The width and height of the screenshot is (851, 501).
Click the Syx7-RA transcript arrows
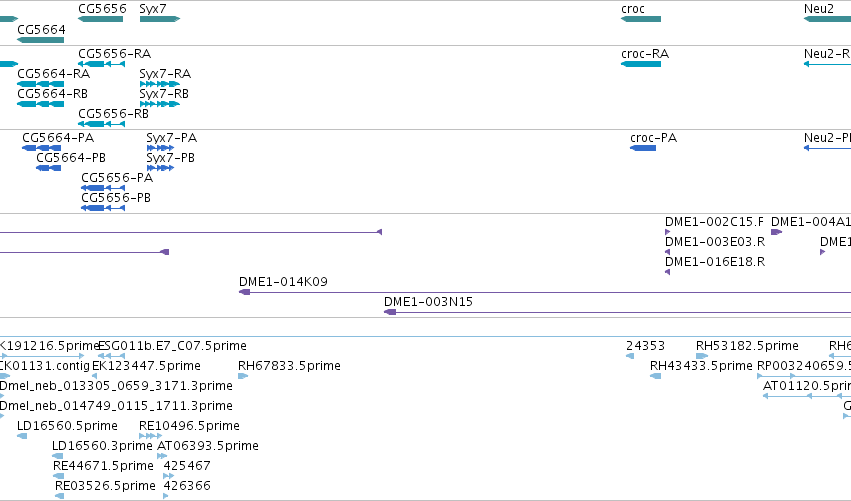(x=160, y=84)
